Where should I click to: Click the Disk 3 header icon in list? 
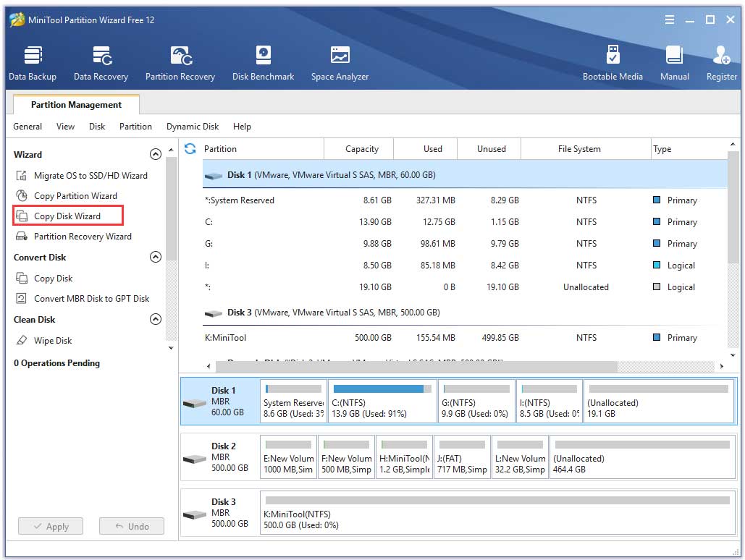[214, 313]
